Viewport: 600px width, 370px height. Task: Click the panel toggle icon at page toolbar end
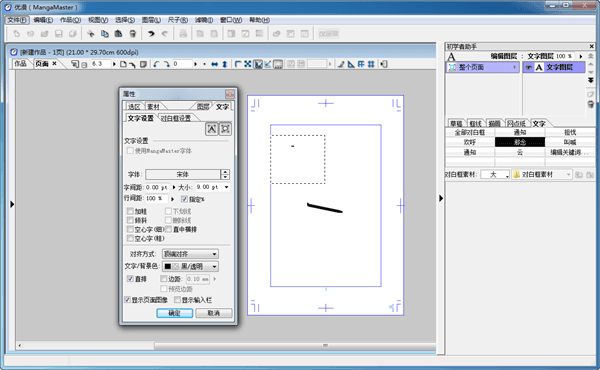coord(384,64)
